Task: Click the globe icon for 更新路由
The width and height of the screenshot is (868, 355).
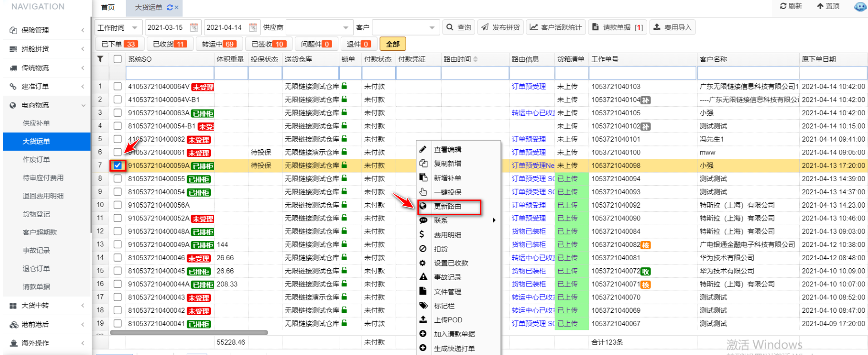Action: pyautogui.click(x=423, y=206)
